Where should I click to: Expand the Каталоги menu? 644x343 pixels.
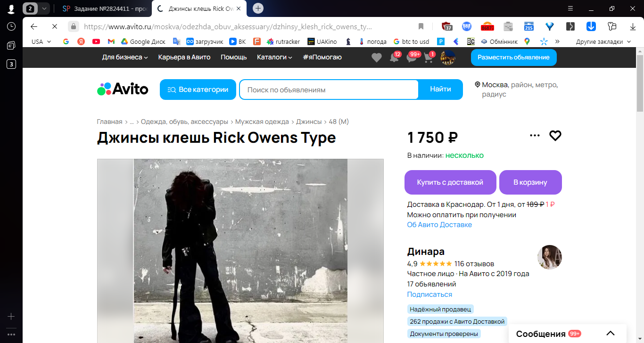[274, 57]
